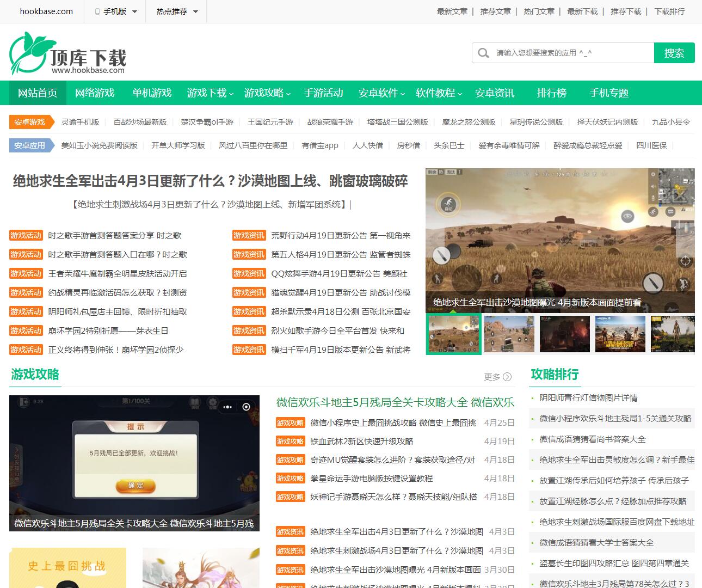Go to 网站首页 tab

[x=38, y=93]
